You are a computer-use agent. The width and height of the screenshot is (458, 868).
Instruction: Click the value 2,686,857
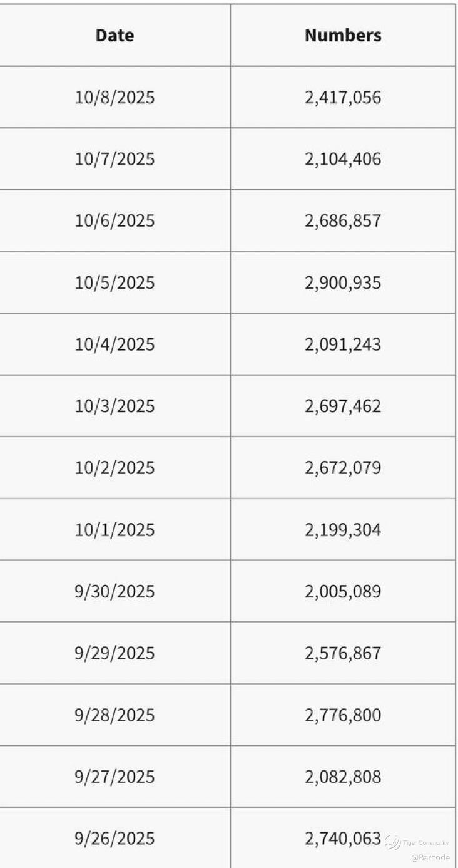[x=343, y=221]
